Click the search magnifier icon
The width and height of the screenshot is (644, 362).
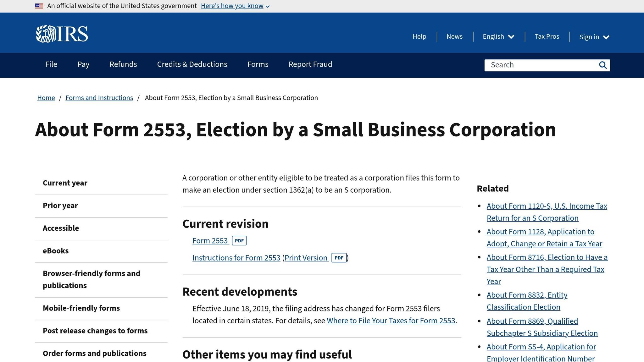click(602, 65)
